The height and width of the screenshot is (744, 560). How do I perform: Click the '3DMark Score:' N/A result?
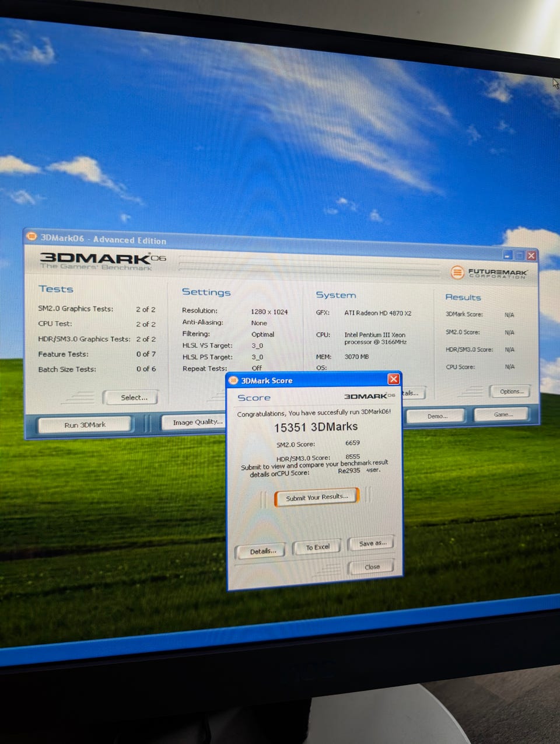pyautogui.click(x=509, y=315)
